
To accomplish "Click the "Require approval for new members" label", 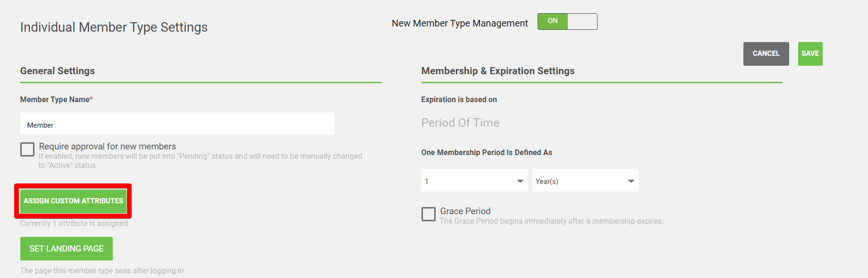I will [108, 147].
